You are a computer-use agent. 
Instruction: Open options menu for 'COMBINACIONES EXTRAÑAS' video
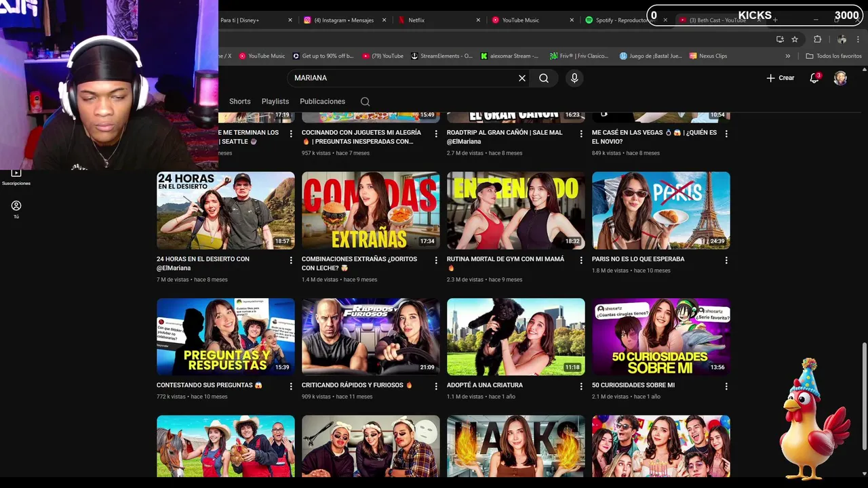click(436, 260)
